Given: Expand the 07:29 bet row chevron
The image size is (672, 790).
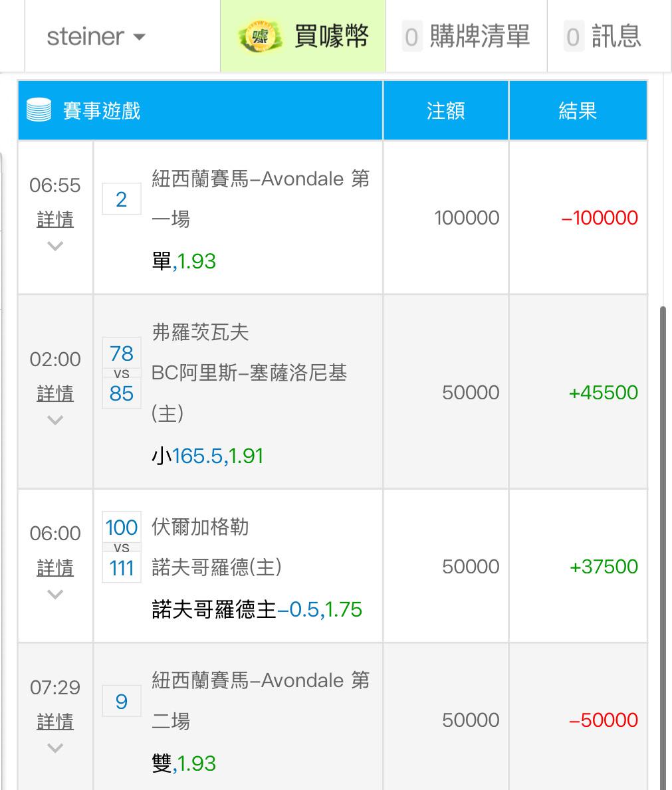Looking at the screenshot, I should click(x=55, y=748).
